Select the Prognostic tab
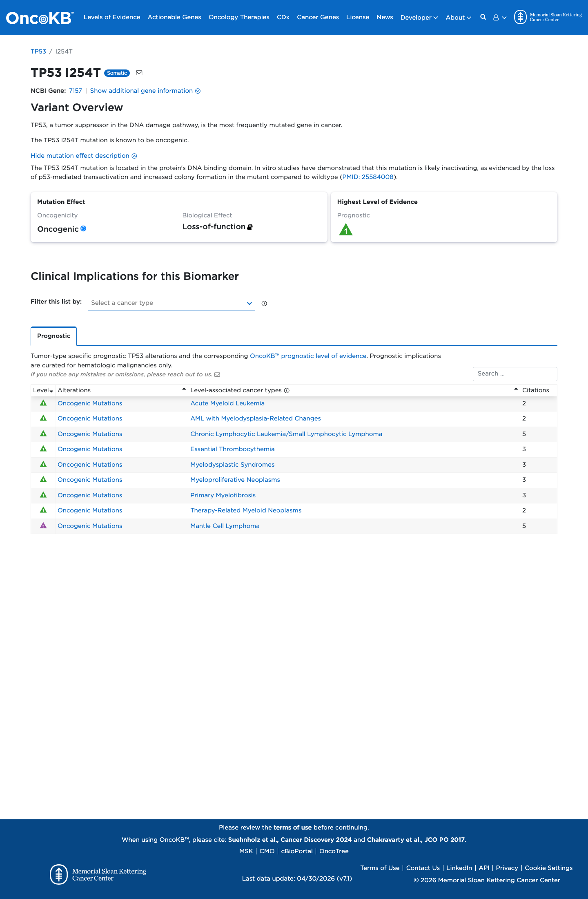This screenshot has height=899, width=588. (53, 336)
